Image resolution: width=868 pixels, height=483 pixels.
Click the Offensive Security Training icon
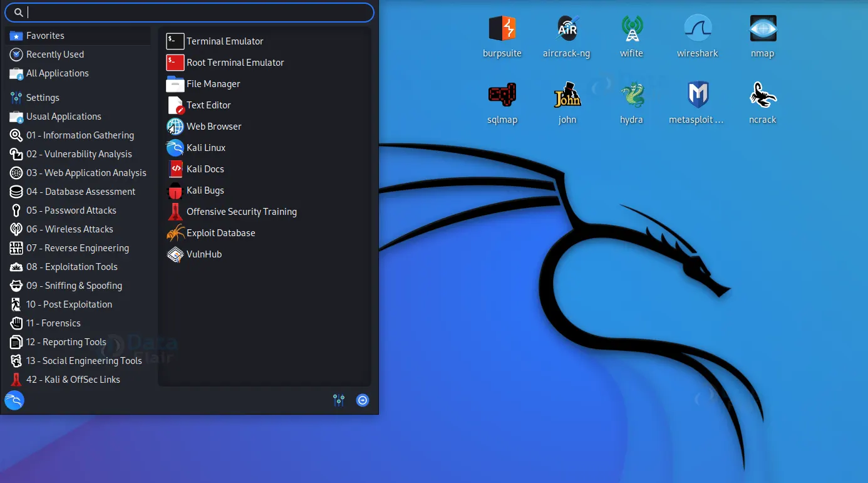tap(175, 212)
